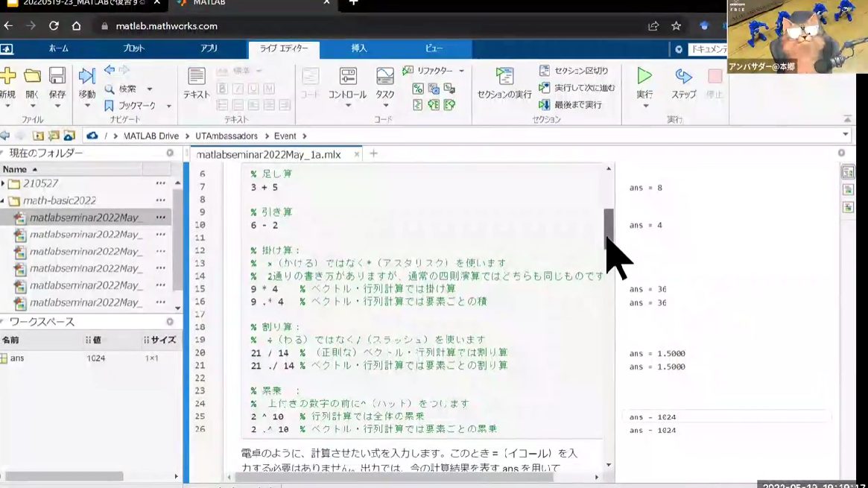
Task: Toggle Monospace (M) text formatting
Action: [269, 89]
